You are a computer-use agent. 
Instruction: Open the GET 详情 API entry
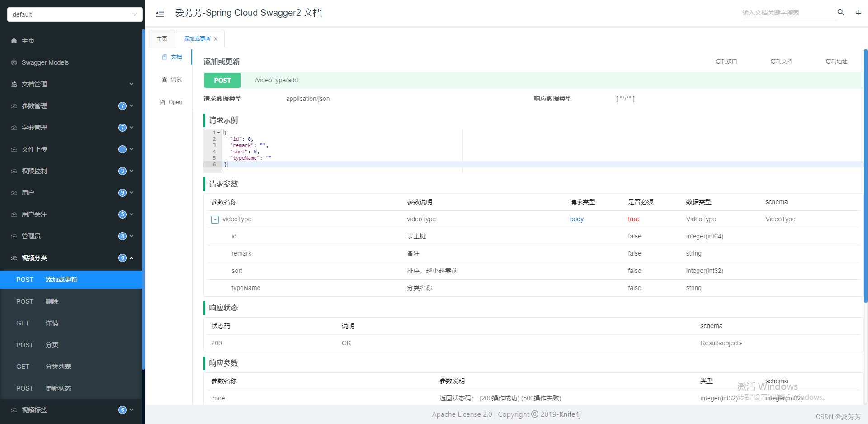71,323
